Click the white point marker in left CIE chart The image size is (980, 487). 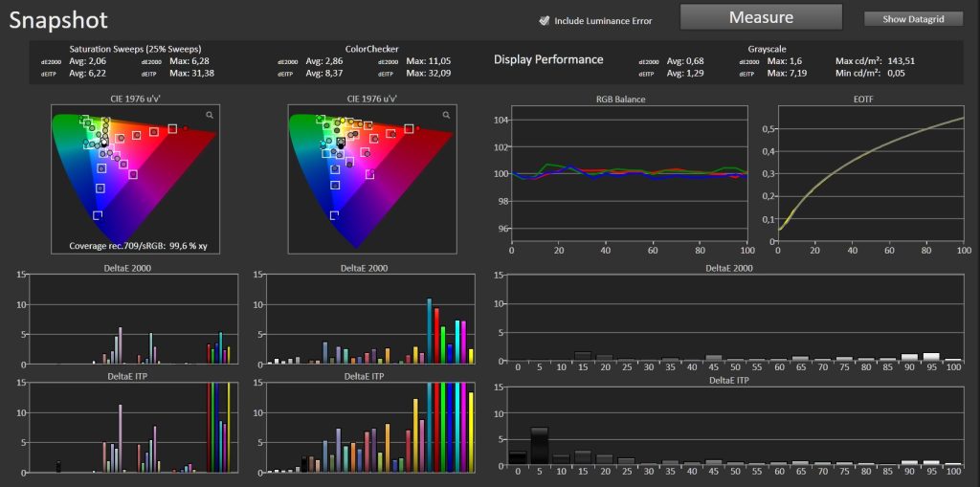[104, 143]
